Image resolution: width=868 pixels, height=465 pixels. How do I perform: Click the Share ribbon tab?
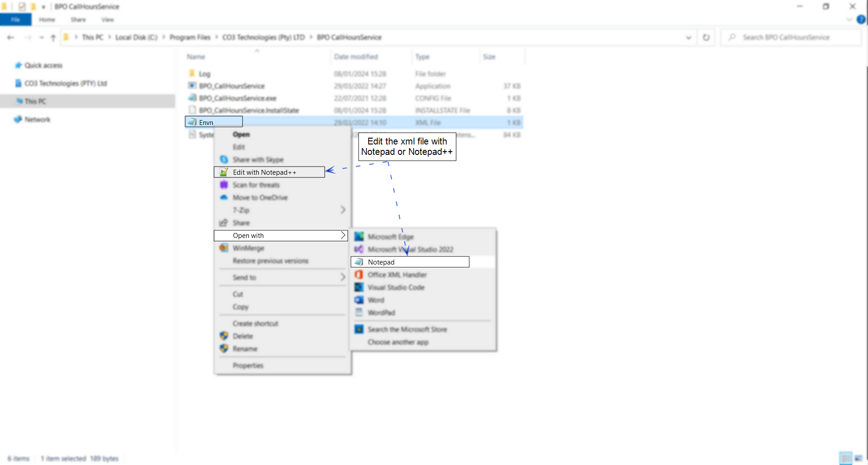[x=78, y=19]
